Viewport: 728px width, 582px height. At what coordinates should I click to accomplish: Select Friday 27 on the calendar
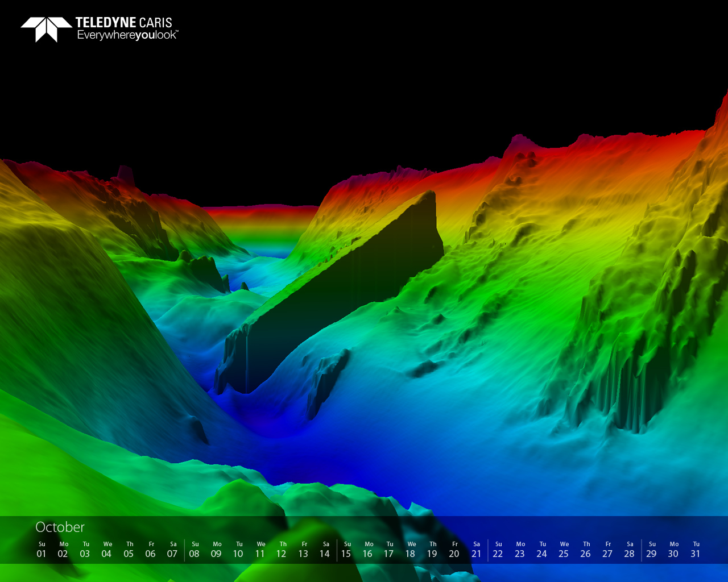pyautogui.click(x=607, y=550)
